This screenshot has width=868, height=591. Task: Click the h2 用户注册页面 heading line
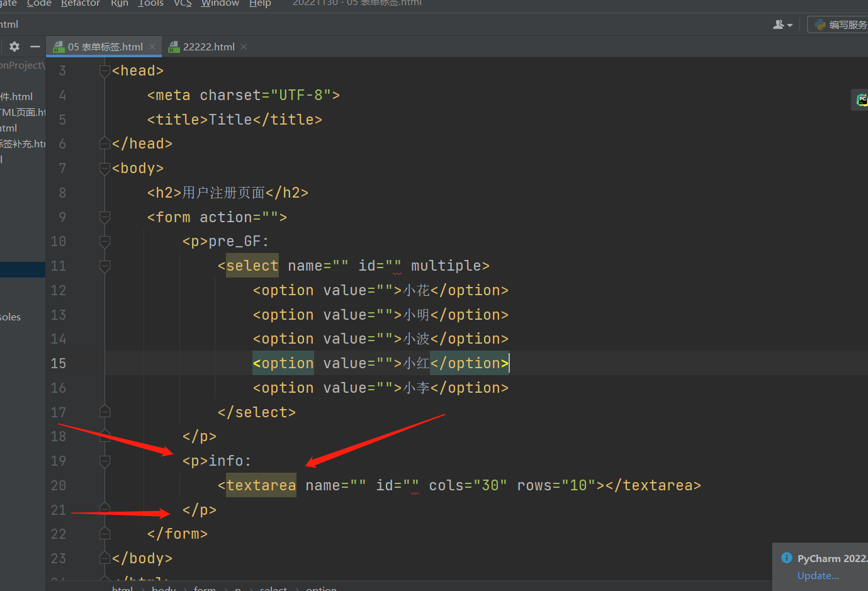[228, 193]
